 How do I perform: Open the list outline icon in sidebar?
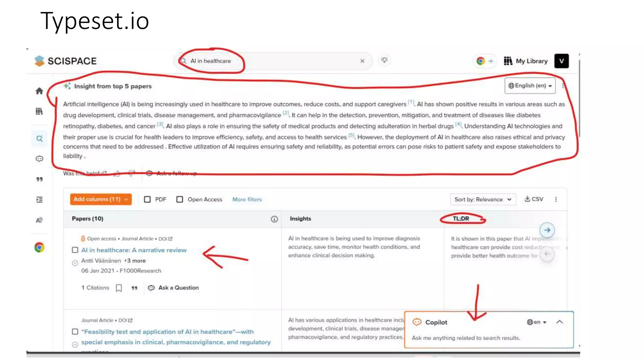39,200
